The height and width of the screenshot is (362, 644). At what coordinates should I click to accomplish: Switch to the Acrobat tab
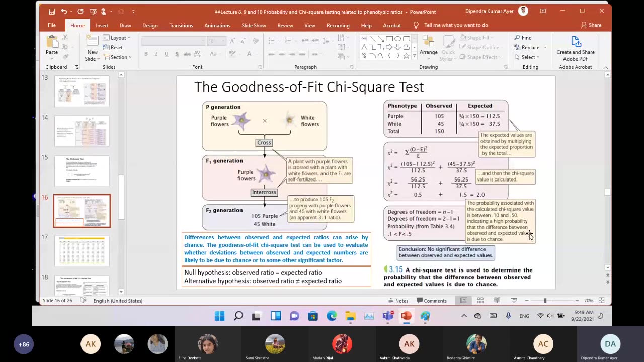coord(392,25)
